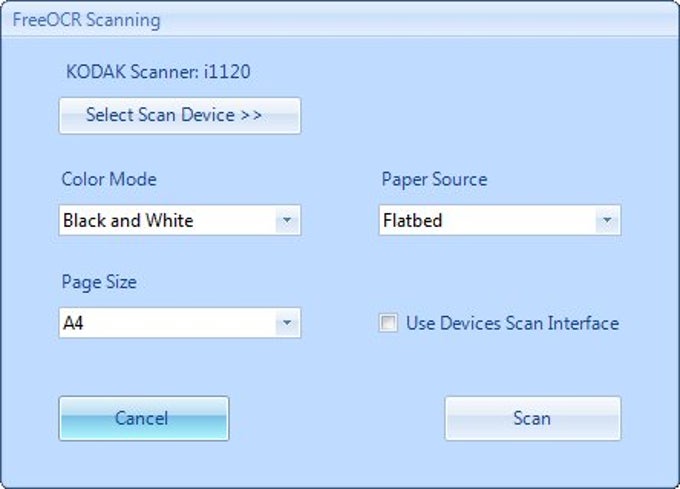This screenshot has width=680, height=489.
Task: Click the Page Size label
Action: 99,282
